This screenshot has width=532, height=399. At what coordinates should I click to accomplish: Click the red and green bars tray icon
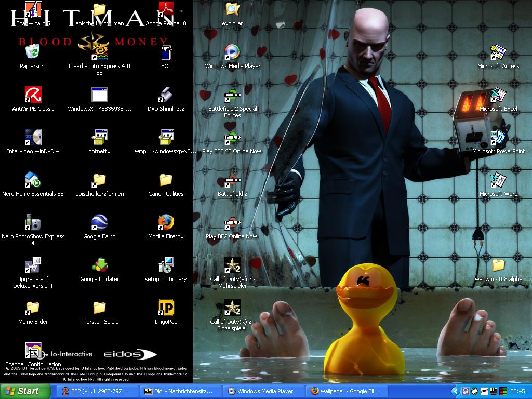click(503, 392)
